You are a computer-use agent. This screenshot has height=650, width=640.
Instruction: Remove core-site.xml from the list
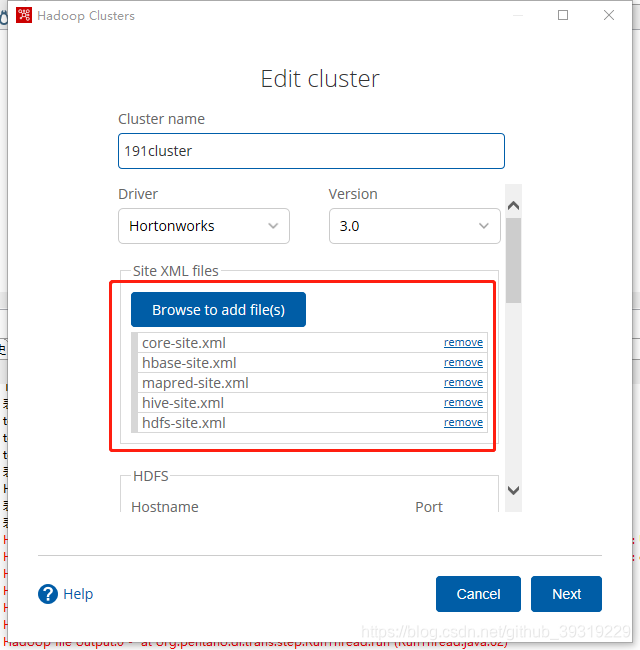[x=463, y=342]
